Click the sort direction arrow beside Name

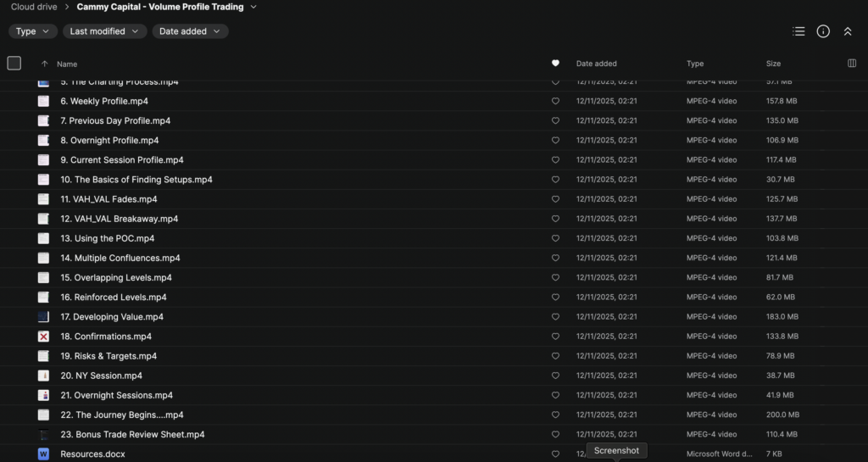[44, 64]
